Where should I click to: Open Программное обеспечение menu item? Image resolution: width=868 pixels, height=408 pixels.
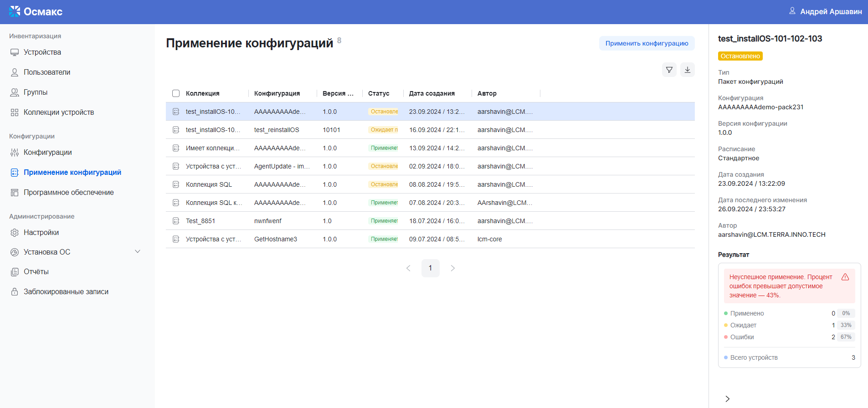point(68,193)
